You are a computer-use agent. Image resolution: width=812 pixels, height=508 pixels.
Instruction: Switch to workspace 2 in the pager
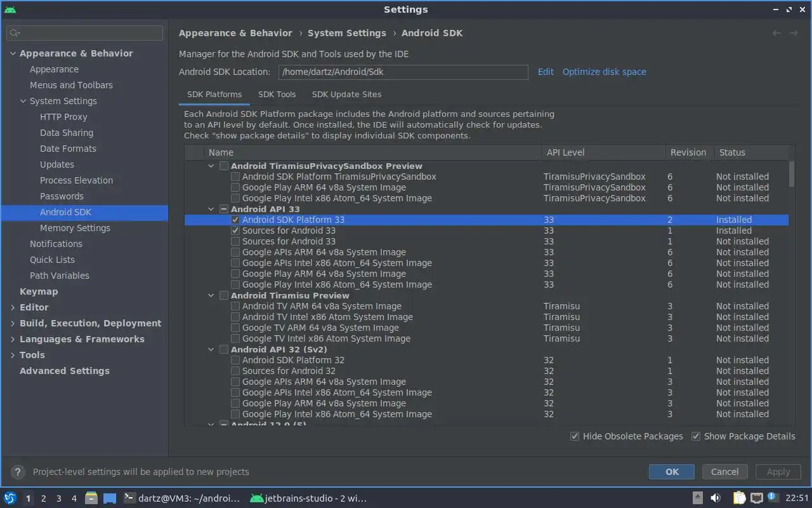point(43,498)
